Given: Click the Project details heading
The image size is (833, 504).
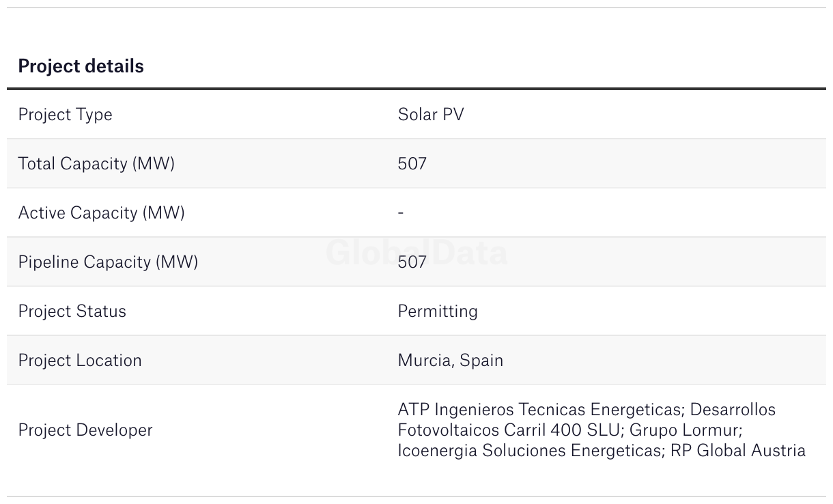Looking at the screenshot, I should tap(81, 66).
